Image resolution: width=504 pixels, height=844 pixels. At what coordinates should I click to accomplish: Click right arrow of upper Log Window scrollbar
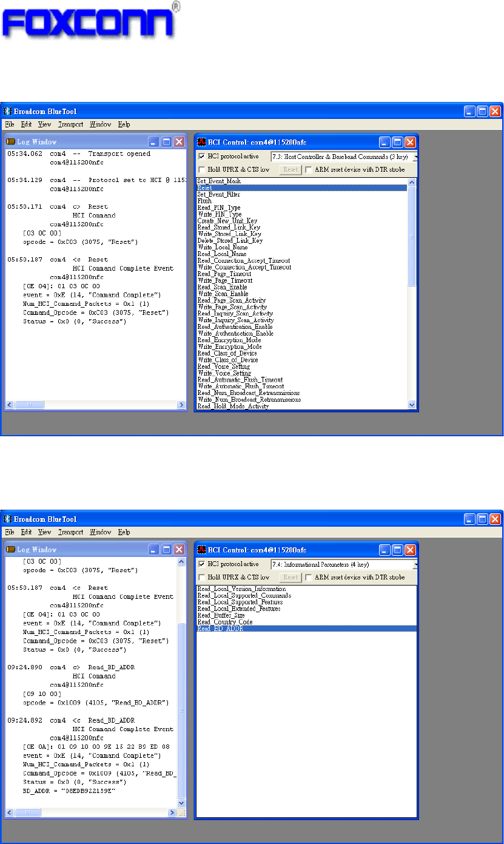tap(181, 405)
